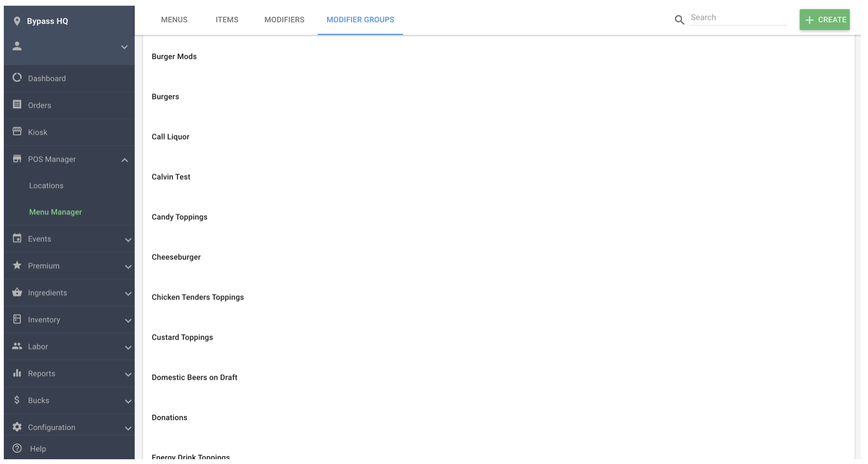
Task: Click the search magnifier icon
Action: (x=679, y=19)
